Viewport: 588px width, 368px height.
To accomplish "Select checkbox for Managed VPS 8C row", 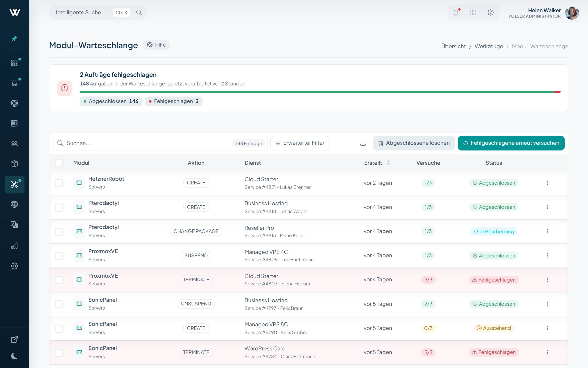I will point(59,328).
